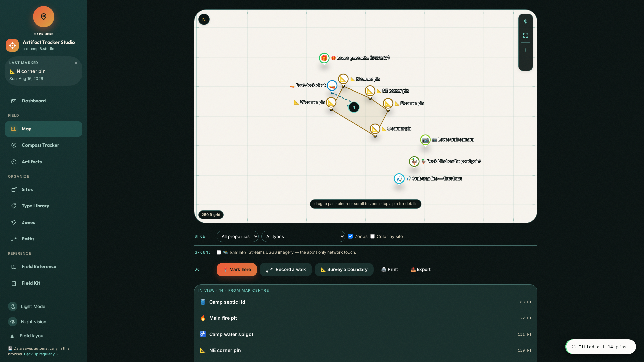Open Compass Tracker in the sidebar
644x362 pixels.
(43, 145)
